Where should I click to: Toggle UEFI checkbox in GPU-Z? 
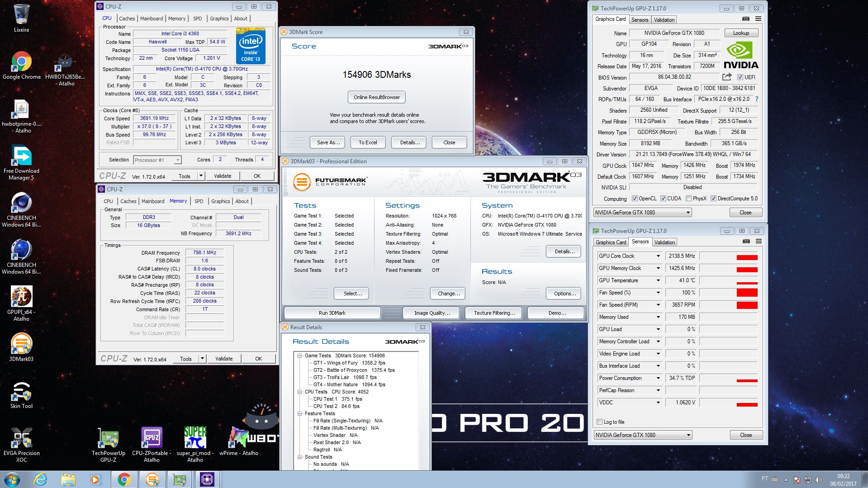click(740, 77)
